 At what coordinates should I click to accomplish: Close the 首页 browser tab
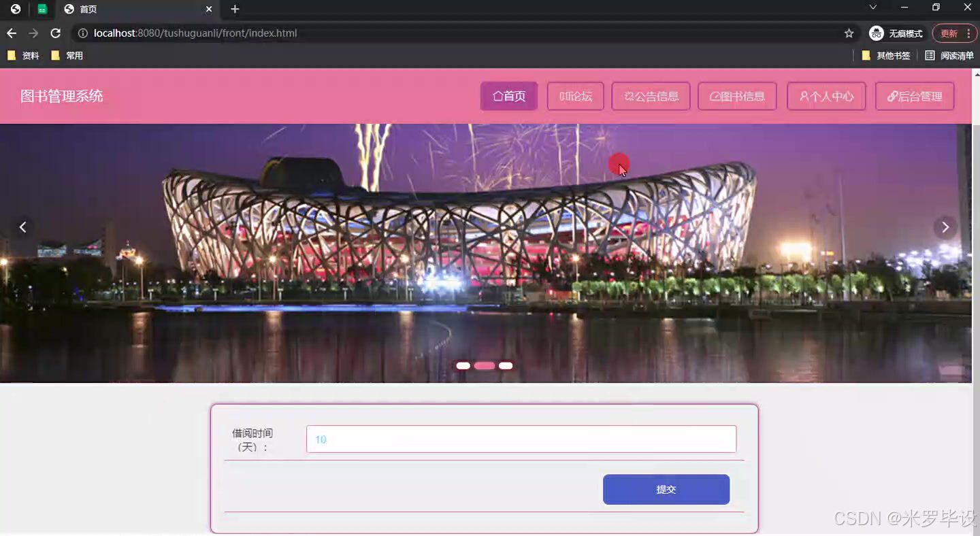click(209, 9)
